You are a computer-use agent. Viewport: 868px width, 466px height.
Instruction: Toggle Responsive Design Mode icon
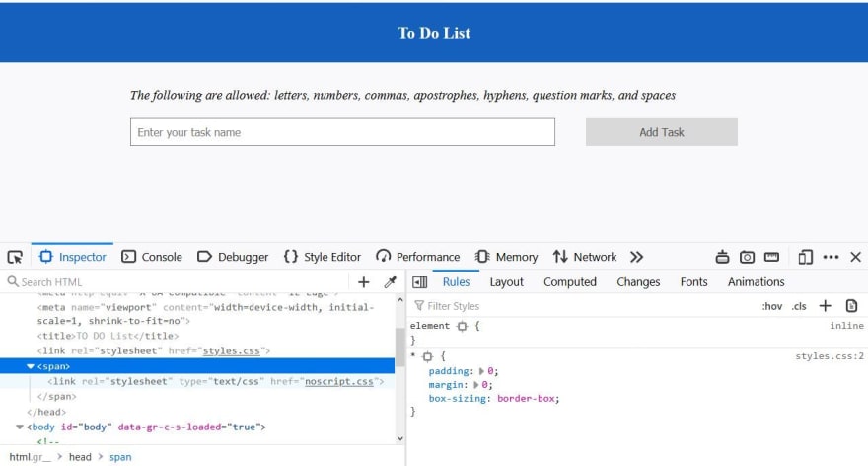coord(806,257)
